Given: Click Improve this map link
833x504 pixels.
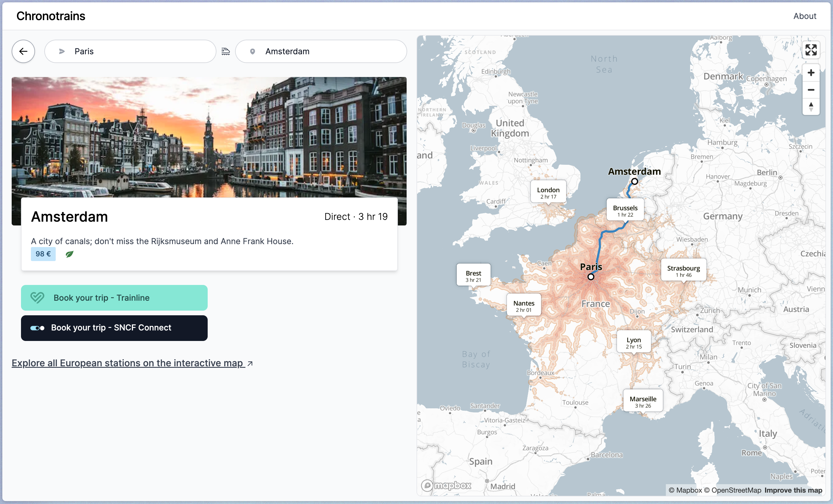Looking at the screenshot, I should tap(793, 490).
